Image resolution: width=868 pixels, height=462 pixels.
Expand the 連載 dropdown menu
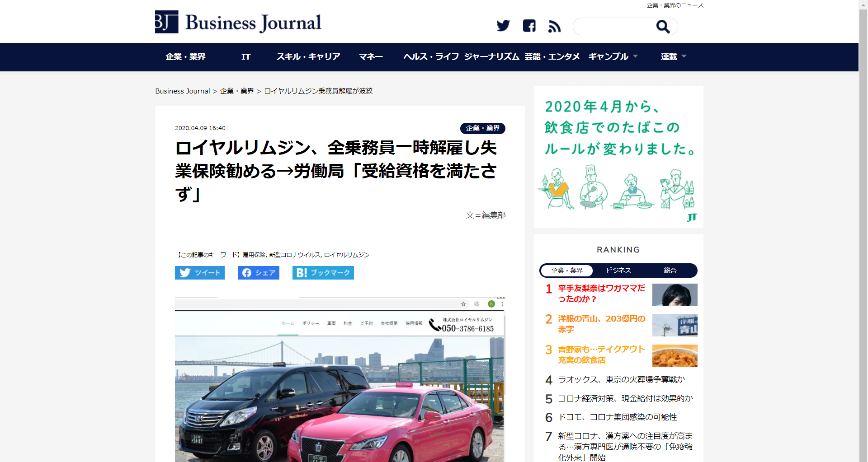(673, 57)
